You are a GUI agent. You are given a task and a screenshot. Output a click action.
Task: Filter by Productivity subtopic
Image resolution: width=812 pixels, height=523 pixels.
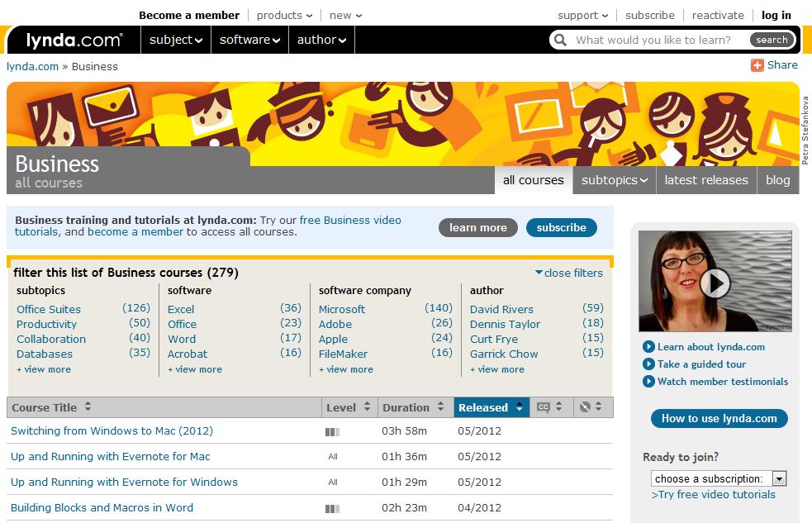pyautogui.click(x=46, y=324)
